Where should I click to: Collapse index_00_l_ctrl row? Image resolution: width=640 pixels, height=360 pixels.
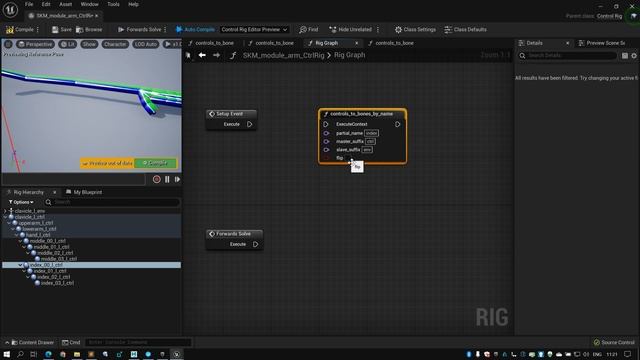(x=20, y=265)
